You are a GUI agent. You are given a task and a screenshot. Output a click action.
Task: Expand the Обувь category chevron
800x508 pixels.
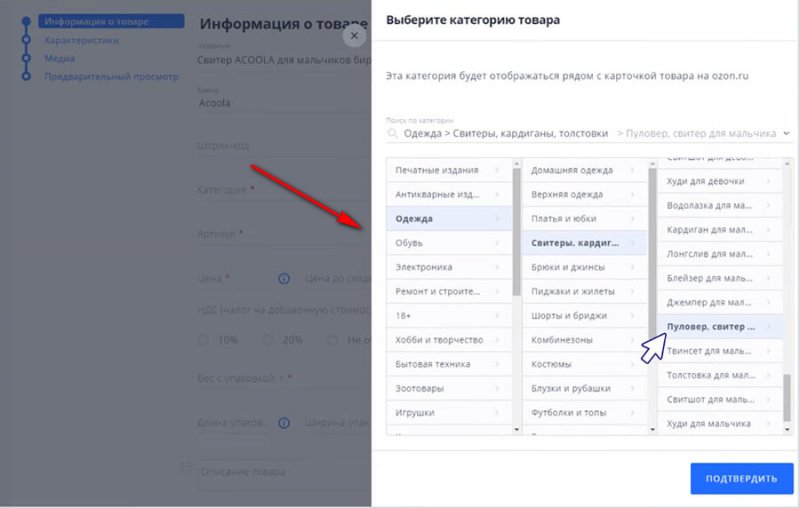(x=497, y=243)
